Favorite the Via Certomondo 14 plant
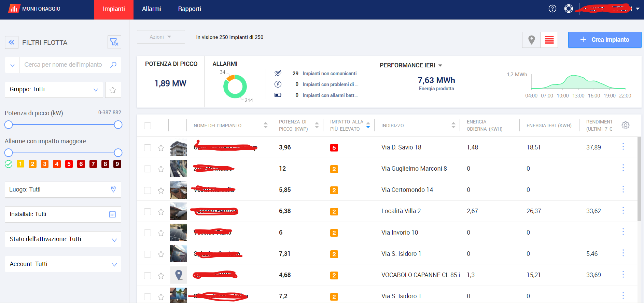This screenshot has height=303, width=644. (x=161, y=190)
